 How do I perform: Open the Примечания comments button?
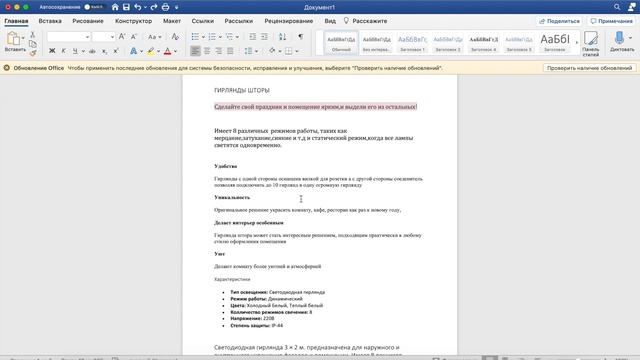pos(611,21)
